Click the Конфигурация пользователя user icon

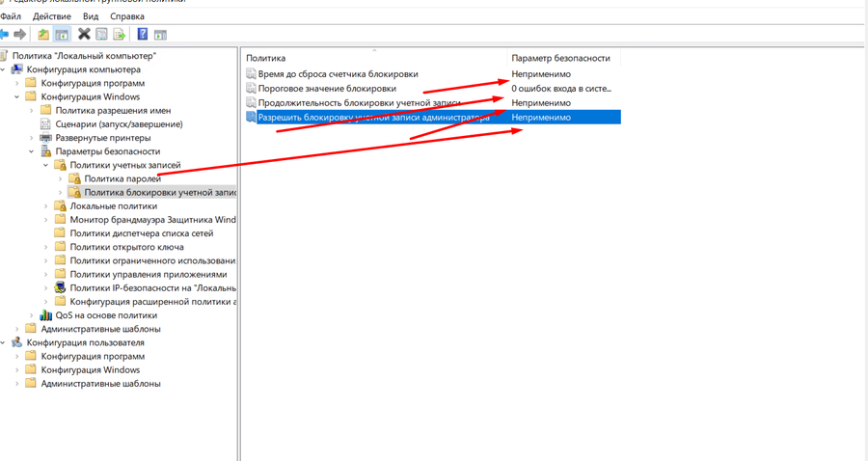click(x=17, y=342)
